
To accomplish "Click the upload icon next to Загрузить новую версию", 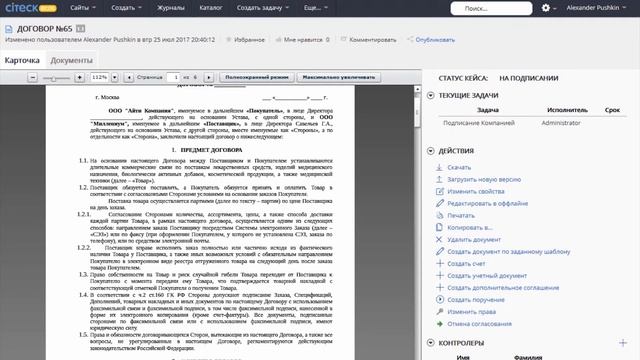I will click(439, 179).
